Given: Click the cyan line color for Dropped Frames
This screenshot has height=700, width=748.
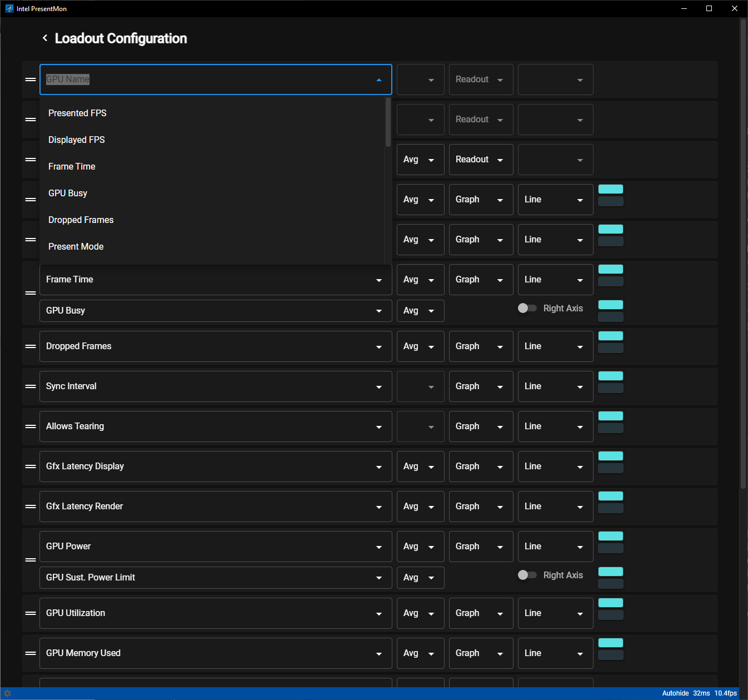Looking at the screenshot, I should pos(611,336).
